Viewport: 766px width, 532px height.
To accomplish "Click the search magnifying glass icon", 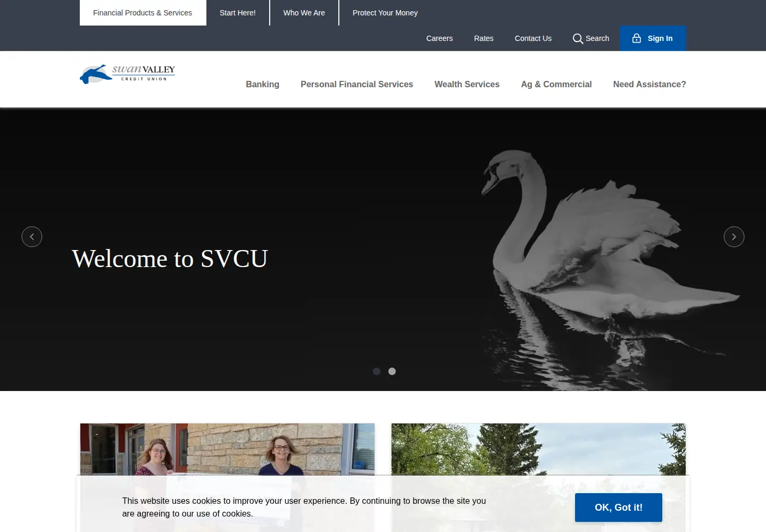I will click(578, 38).
